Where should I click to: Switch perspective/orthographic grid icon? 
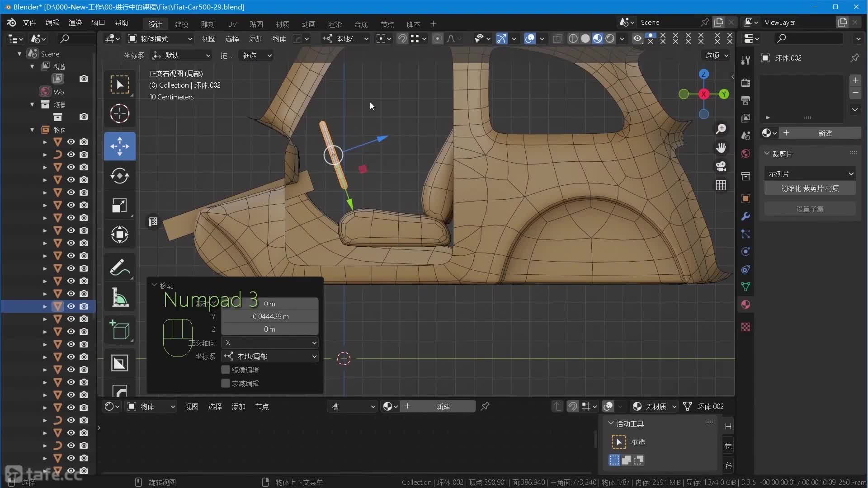coord(721,185)
